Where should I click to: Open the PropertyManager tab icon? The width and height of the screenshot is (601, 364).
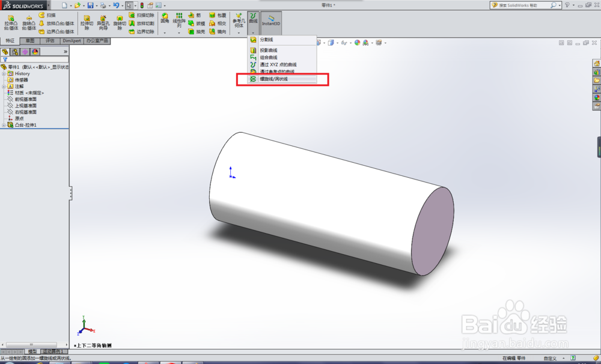15,52
